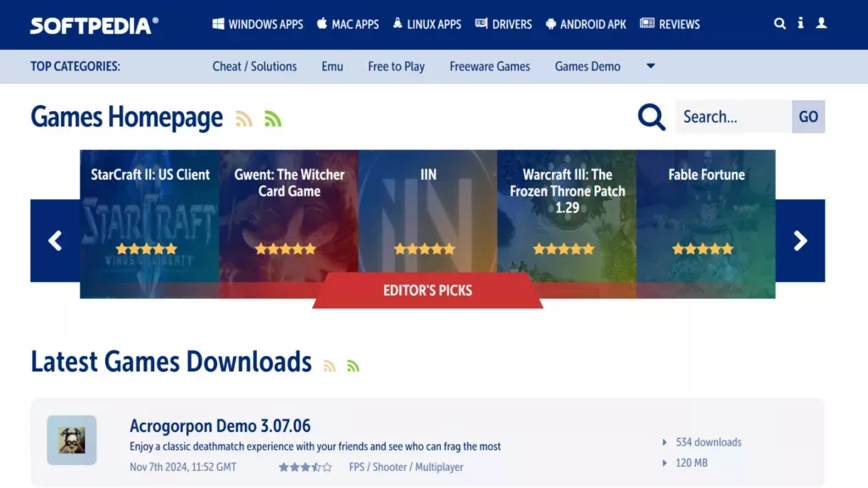This screenshot has height=488, width=868.
Task: Open the Android APK menu
Action: [x=586, y=24]
